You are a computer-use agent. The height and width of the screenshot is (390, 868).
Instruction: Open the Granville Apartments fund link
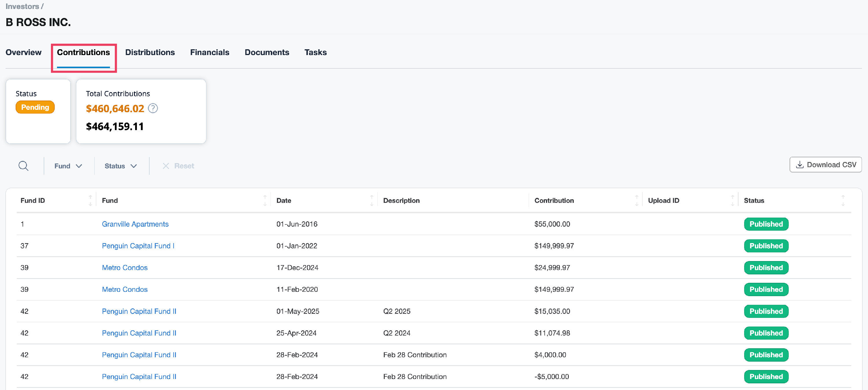135,224
